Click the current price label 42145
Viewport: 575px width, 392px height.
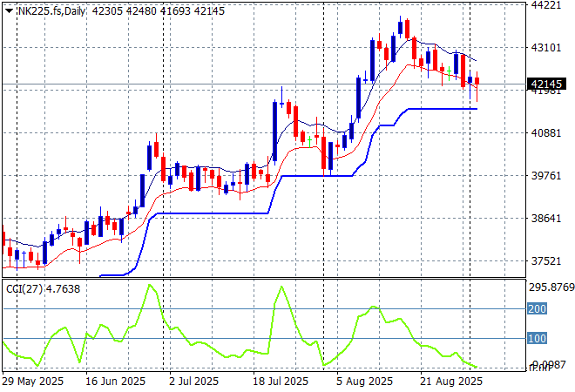tap(549, 84)
